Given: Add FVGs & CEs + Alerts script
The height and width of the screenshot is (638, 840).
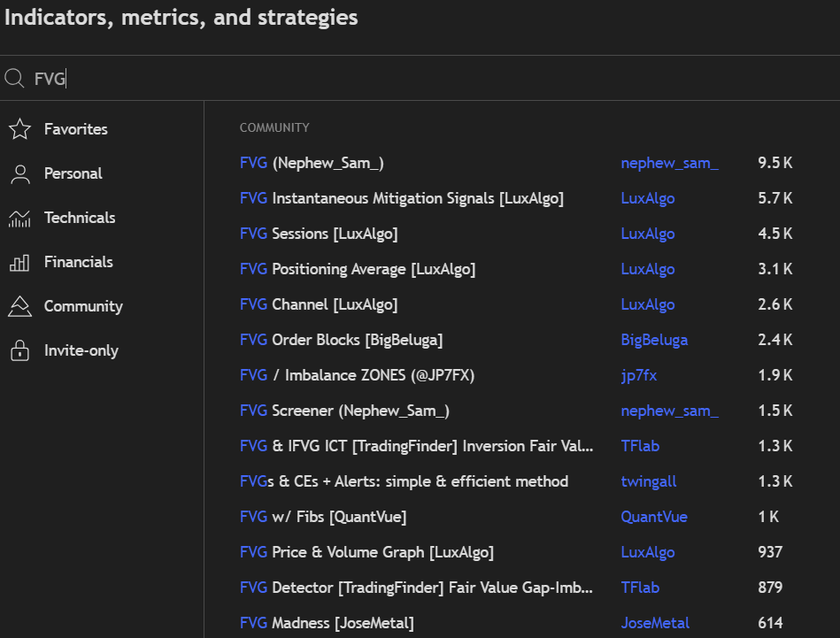Looking at the screenshot, I should 404,481.
